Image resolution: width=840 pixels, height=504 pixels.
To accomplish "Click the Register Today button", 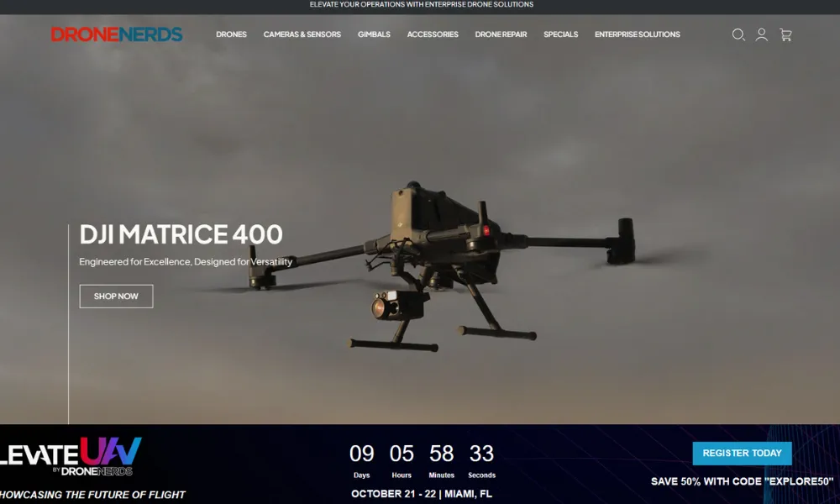I will tap(742, 453).
